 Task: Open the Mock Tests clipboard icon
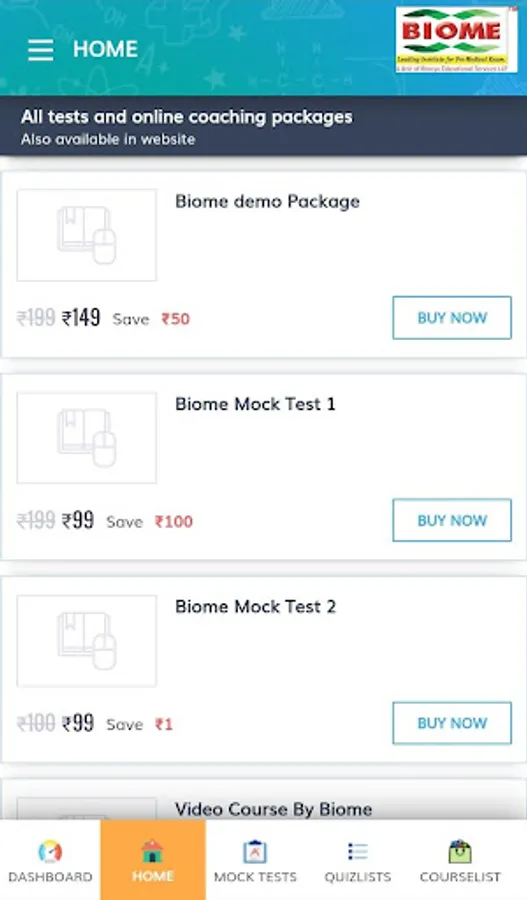pyautogui.click(x=255, y=851)
